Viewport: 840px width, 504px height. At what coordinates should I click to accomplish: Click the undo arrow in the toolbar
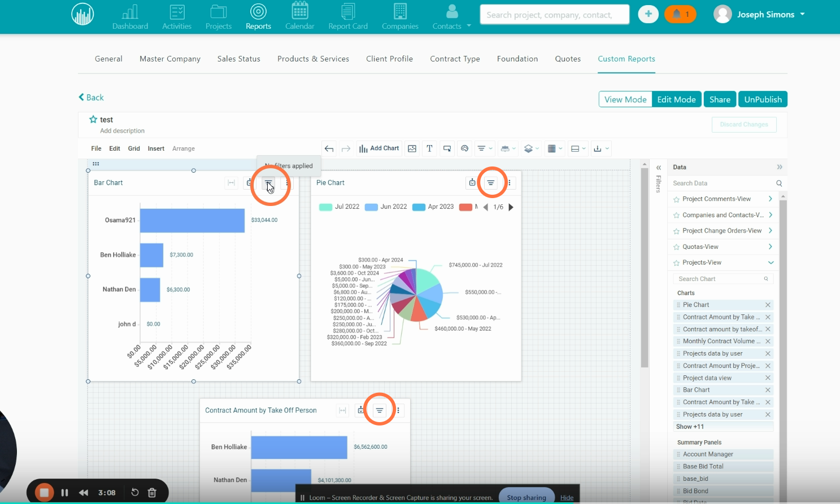tap(329, 148)
